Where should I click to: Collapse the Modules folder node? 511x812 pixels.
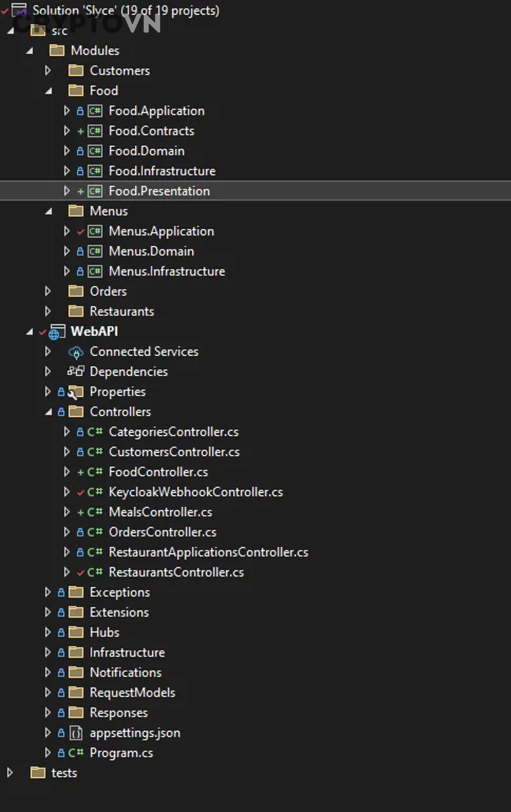pyautogui.click(x=30, y=51)
